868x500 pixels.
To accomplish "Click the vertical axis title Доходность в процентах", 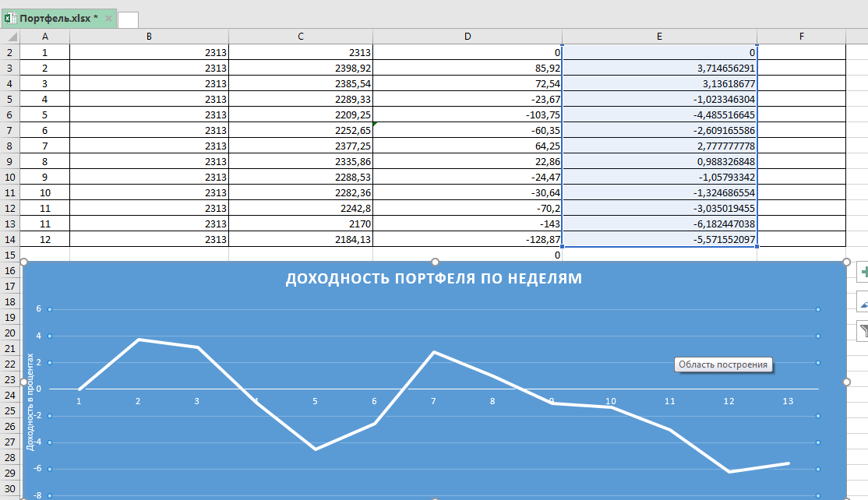I will tap(30, 402).
